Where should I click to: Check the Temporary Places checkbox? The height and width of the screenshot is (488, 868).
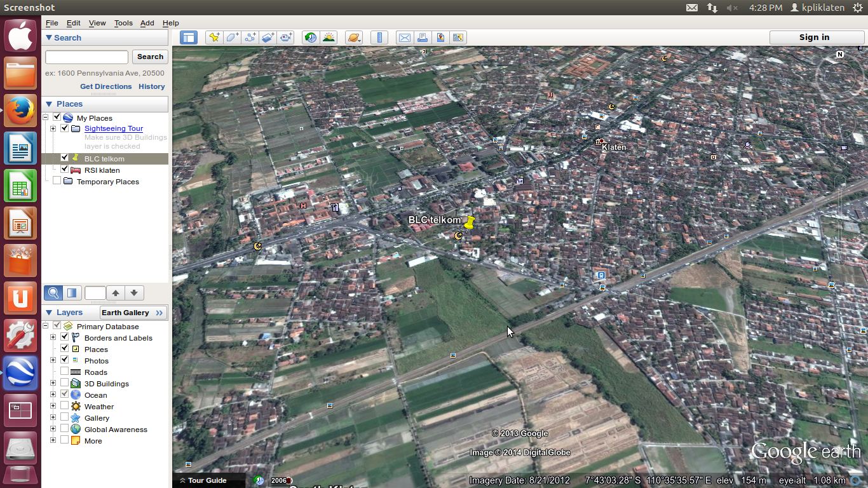click(57, 181)
